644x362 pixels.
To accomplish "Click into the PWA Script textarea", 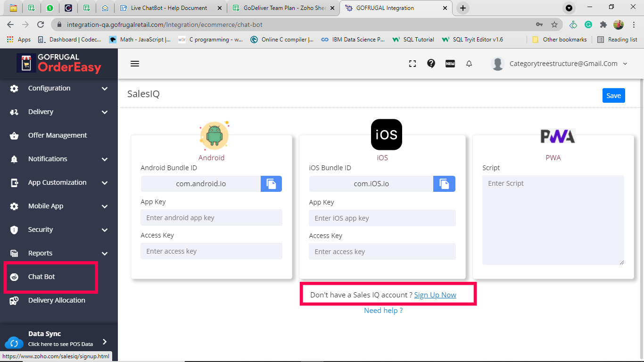I will [x=553, y=220].
